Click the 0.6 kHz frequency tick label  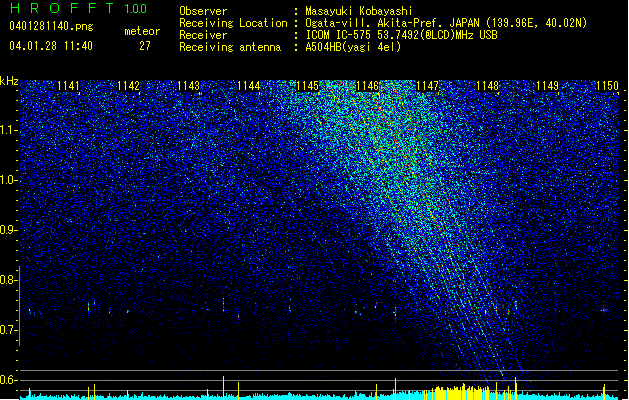[9, 380]
